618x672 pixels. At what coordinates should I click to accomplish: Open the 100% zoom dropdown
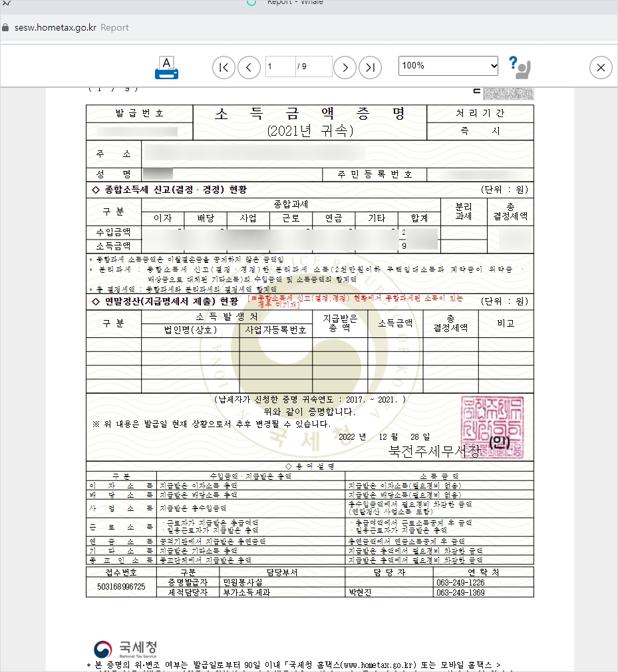(448, 66)
